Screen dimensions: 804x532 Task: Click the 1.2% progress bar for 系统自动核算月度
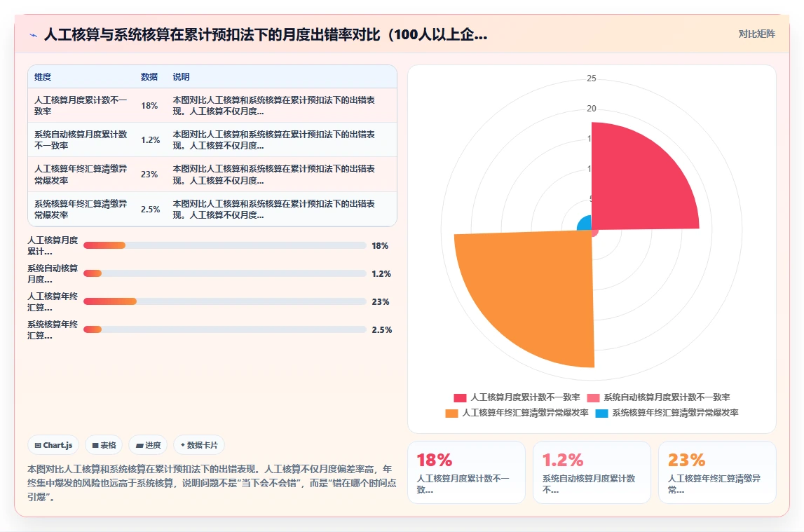[x=224, y=273]
